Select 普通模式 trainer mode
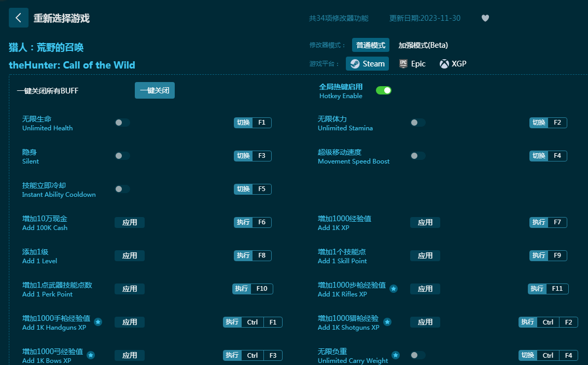588x365 pixels. pos(371,45)
